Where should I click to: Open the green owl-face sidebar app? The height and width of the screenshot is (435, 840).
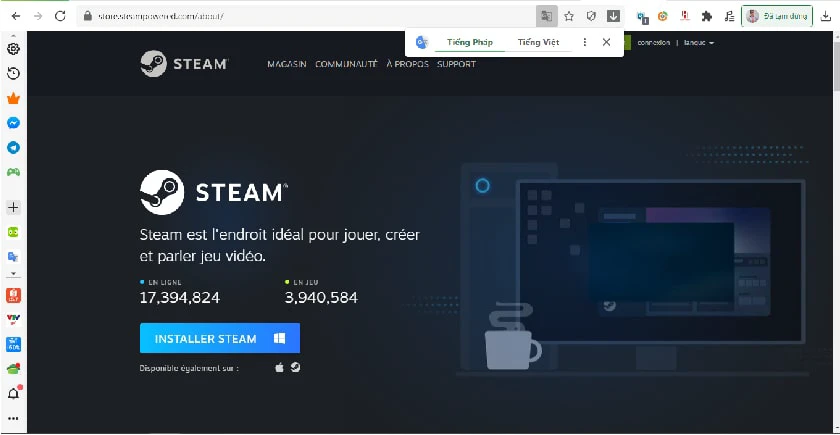13,232
